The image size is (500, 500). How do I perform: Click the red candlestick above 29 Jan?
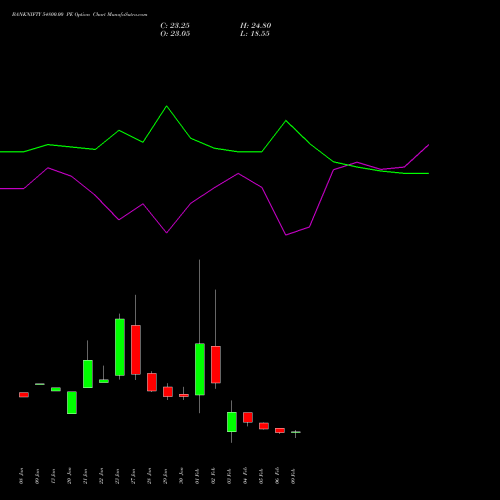pos(168,392)
